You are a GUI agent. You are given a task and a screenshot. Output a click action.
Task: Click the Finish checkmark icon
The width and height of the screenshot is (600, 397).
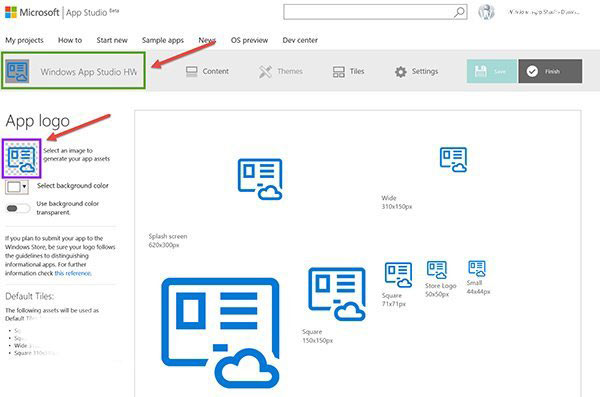pos(532,71)
